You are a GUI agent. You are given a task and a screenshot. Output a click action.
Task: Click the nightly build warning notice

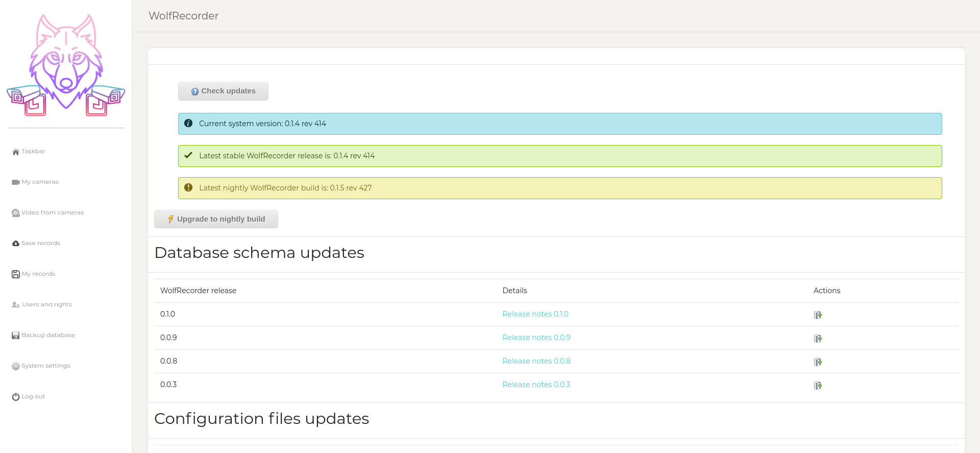[559, 188]
